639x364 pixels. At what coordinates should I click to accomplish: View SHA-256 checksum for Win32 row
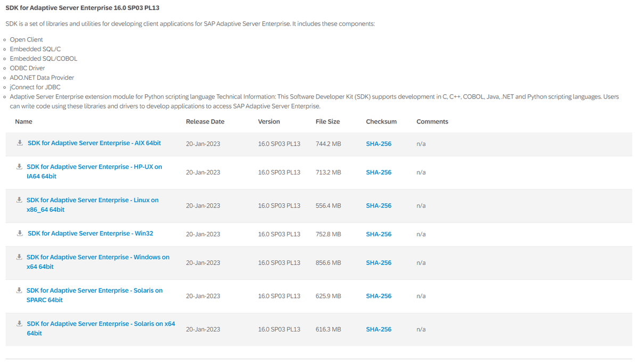[379, 234]
